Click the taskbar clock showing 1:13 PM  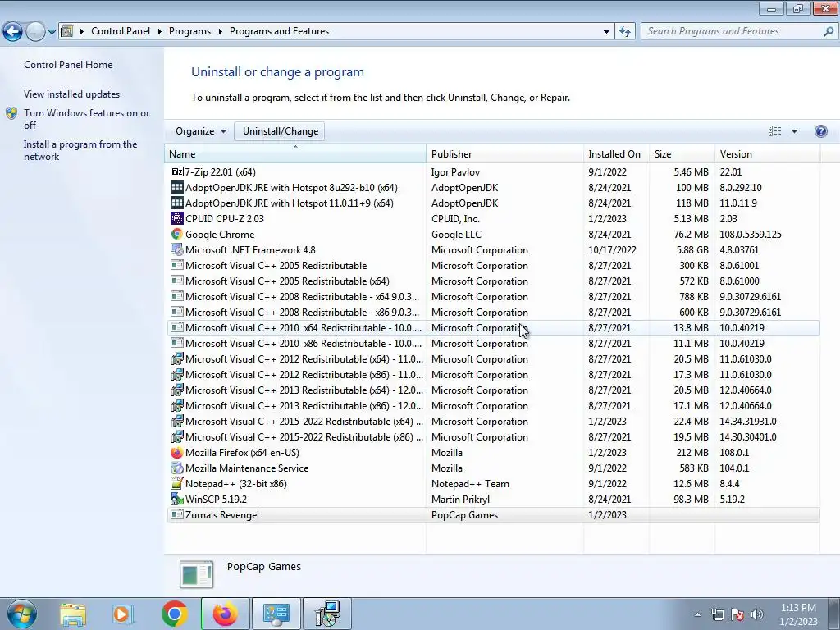tap(798, 614)
